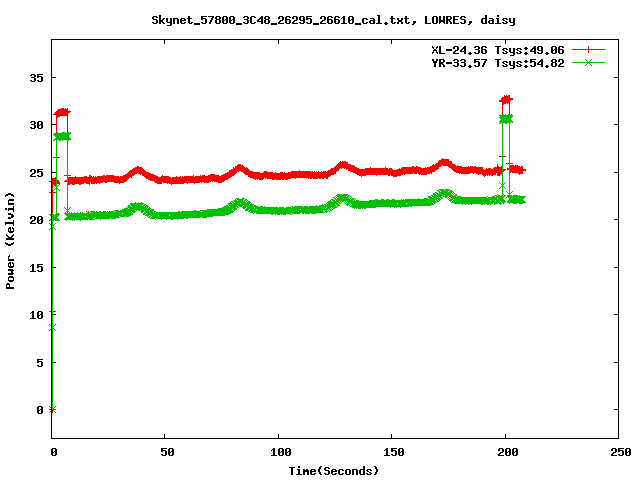The height and width of the screenshot is (480, 640).
Task: Click the Power (Kelvin) axis label
Action: pos(10,241)
